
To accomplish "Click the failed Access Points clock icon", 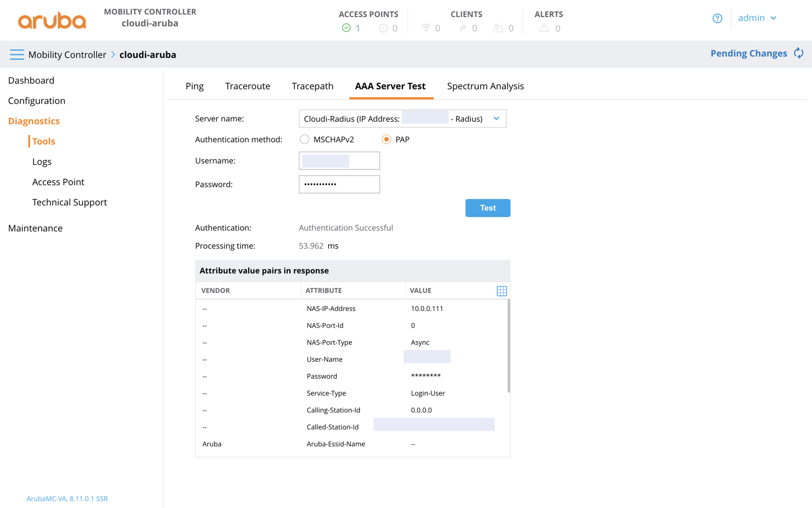I will point(382,27).
